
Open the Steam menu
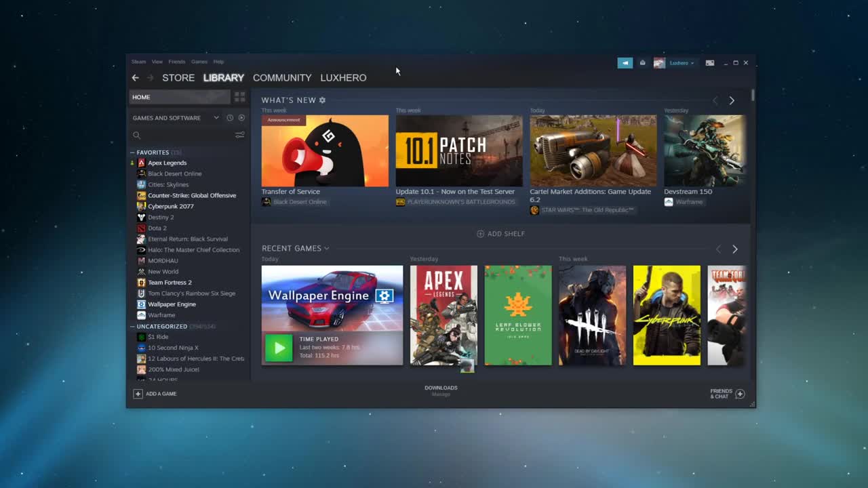tap(138, 62)
